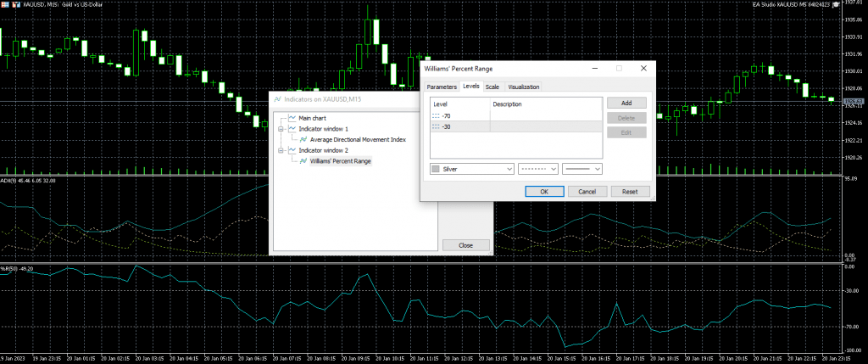
Task: Open the Scale tab
Action: click(x=492, y=87)
